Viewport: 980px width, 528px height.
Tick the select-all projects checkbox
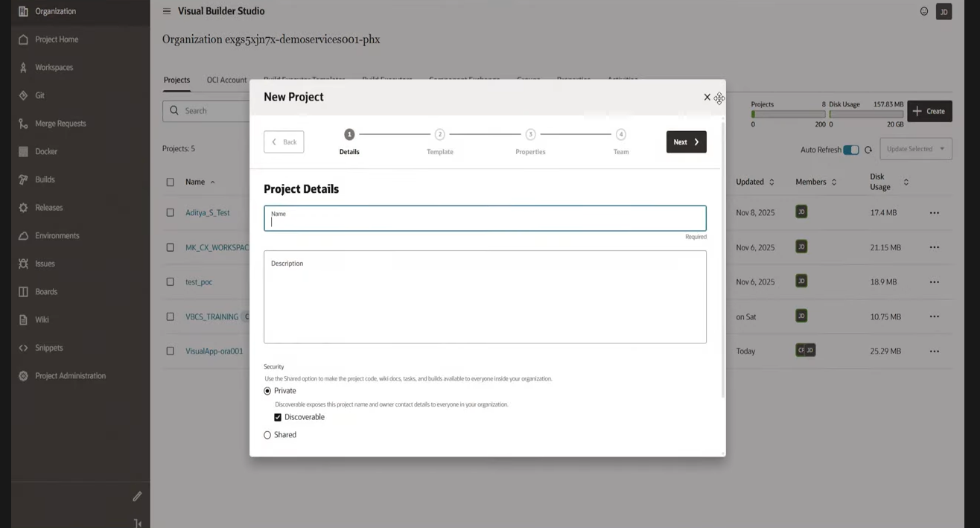tap(171, 182)
